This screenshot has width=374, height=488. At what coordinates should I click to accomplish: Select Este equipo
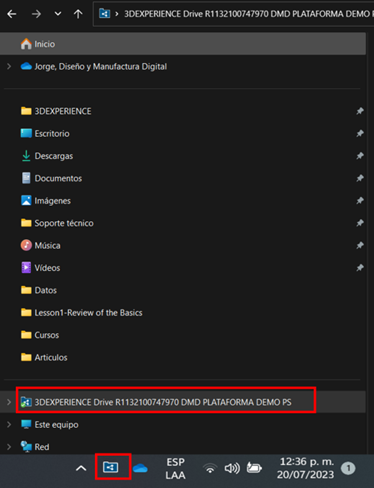coord(56,425)
